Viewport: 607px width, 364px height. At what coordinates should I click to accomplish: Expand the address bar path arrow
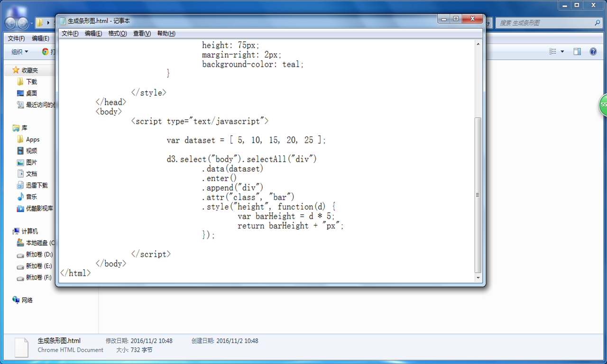(x=48, y=23)
